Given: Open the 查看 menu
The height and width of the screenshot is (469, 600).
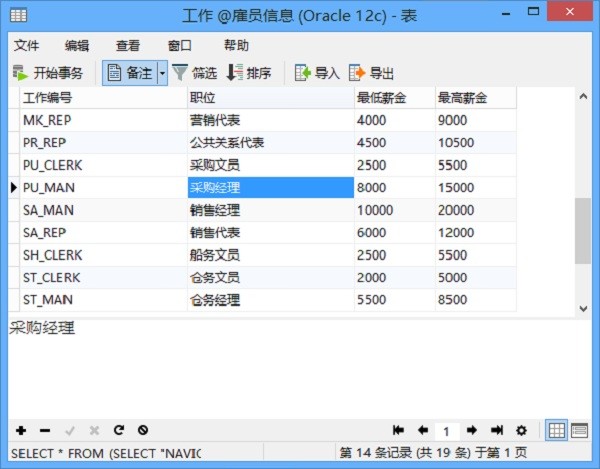Looking at the screenshot, I should tap(128, 45).
